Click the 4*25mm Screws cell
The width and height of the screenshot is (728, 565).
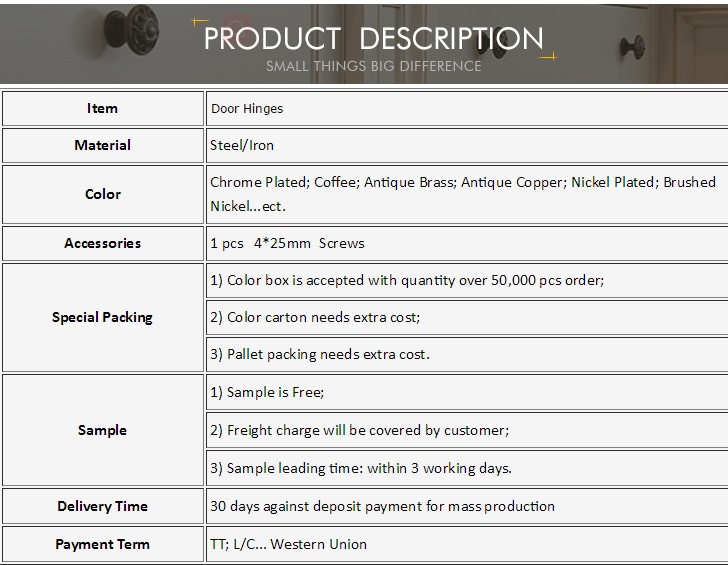(467, 243)
